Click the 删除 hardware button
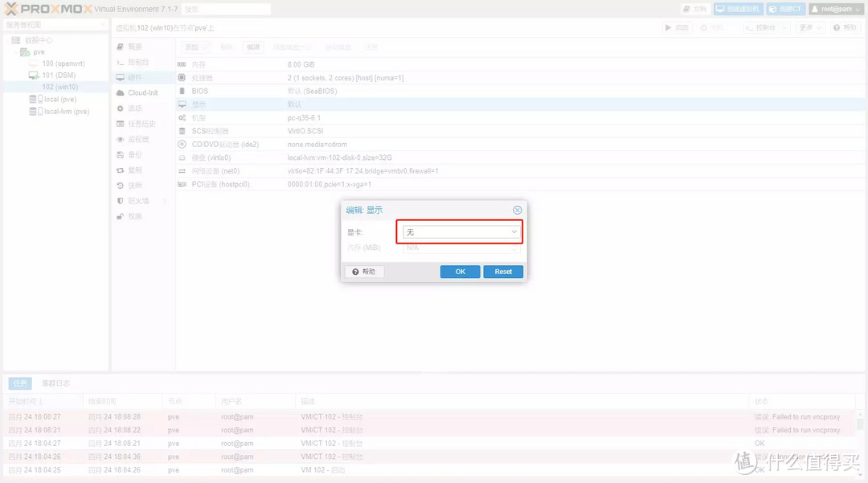The image size is (868, 483). (227, 47)
